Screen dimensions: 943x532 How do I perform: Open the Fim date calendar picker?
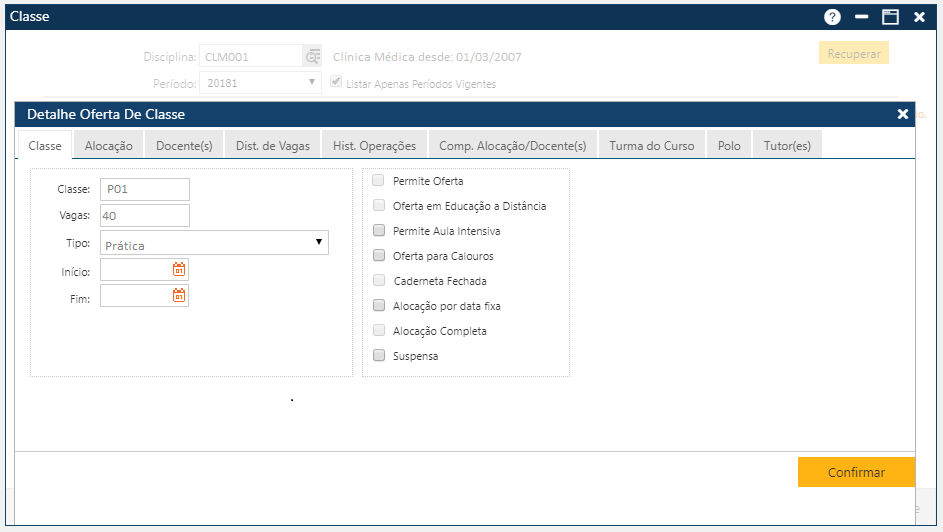[179, 296]
